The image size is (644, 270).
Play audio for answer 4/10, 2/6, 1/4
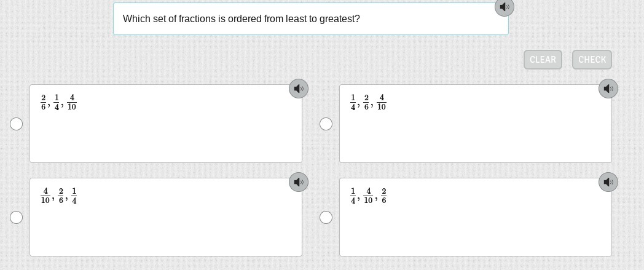299,182
